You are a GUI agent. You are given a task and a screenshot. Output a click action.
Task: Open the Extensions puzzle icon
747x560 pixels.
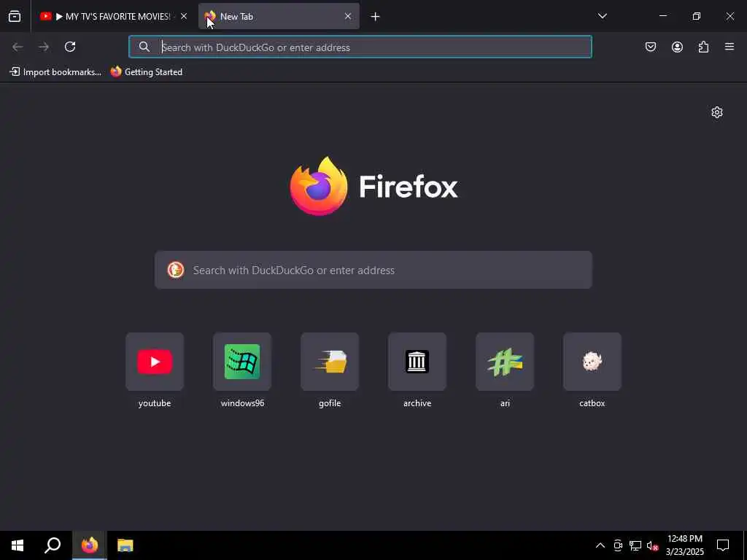[x=704, y=47]
